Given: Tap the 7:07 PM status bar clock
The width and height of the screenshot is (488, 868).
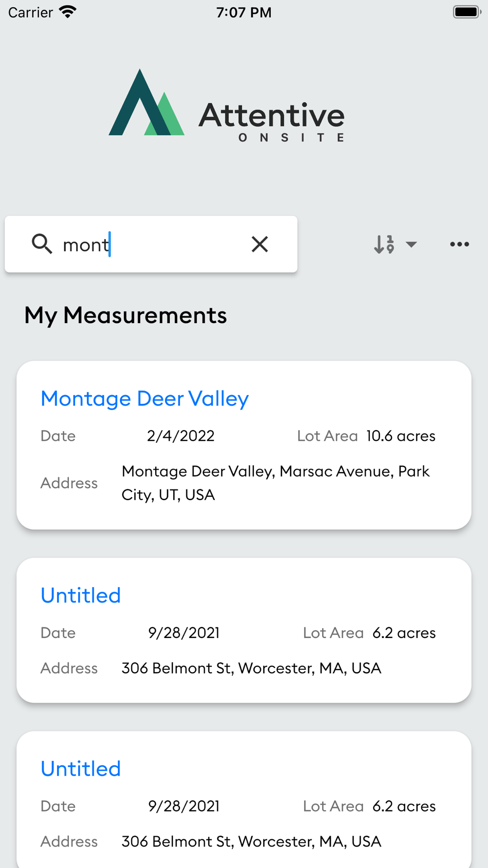Looking at the screenshot, I should coord(244,12).
